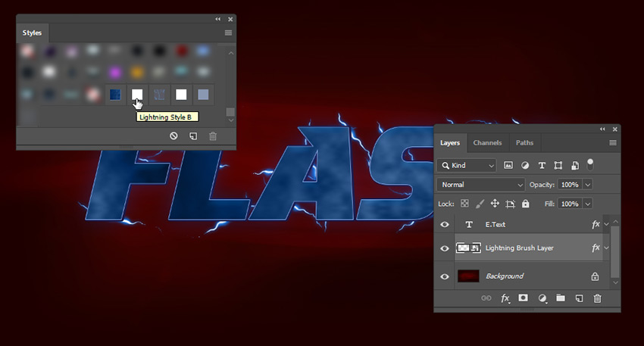Hide the Lightning Brush Layer
This screenshot has width=644, height=346.
(x=445, y=248)
